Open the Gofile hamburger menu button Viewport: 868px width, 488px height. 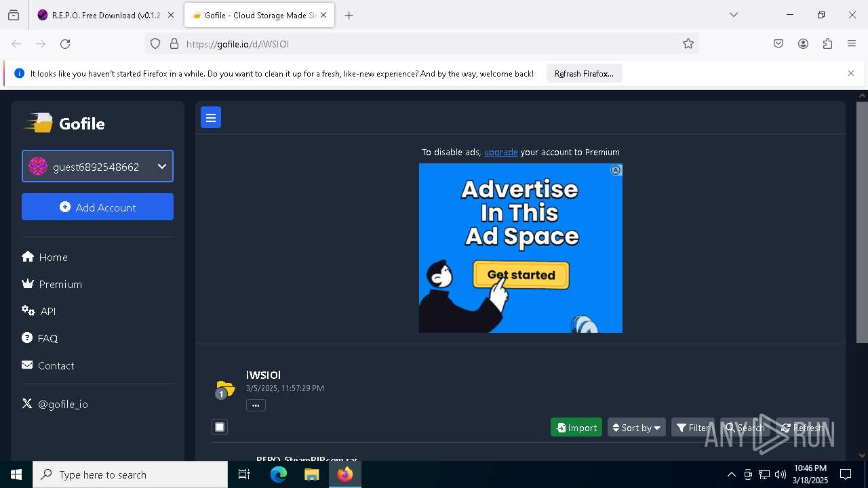pyautogui.click(x=211, y=118)
